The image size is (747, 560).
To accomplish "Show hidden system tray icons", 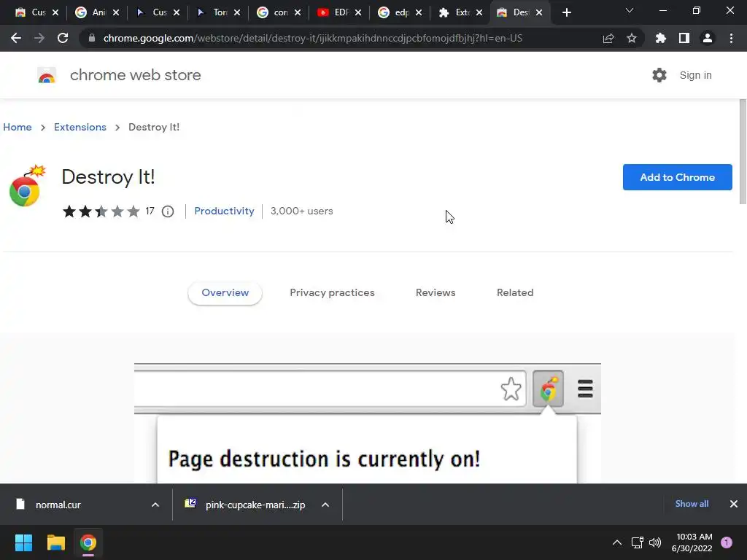I will (617, 542).
